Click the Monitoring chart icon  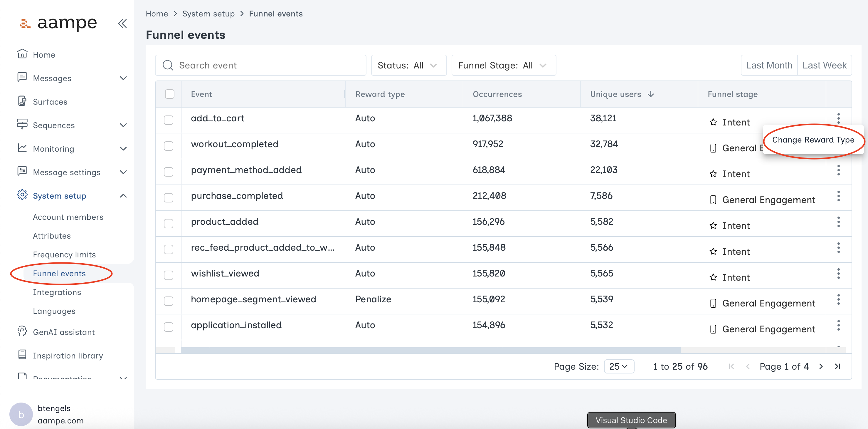pyautogui.click(x=22, y=148)
